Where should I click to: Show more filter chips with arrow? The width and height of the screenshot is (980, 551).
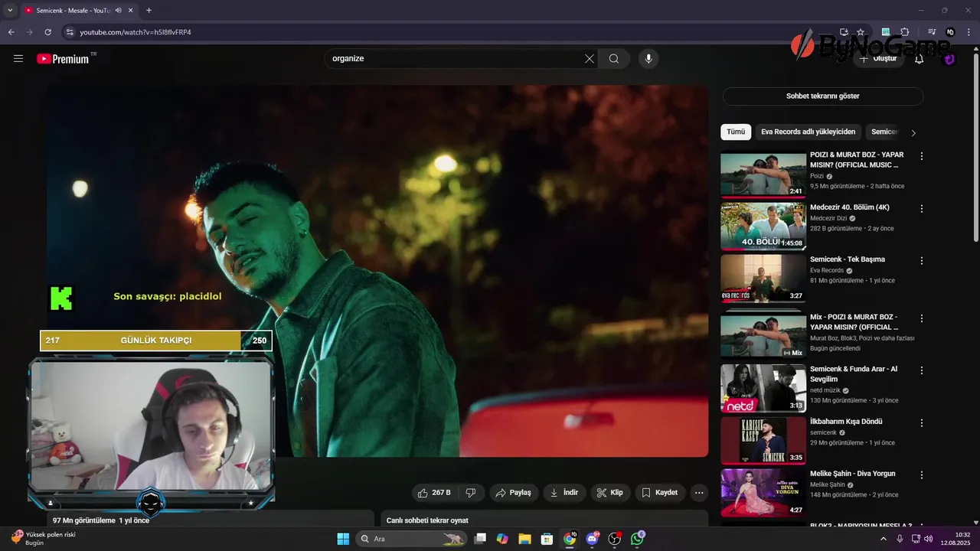click(913, 132)
